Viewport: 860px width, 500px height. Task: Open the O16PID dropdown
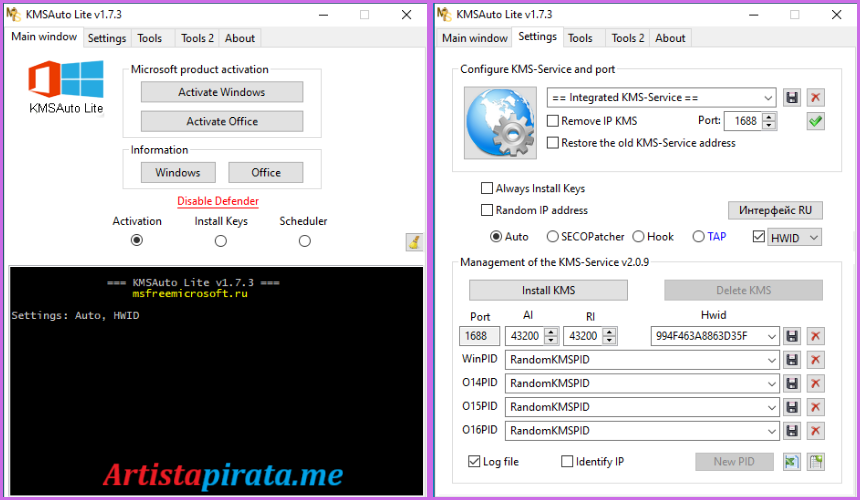coord(772,430)
